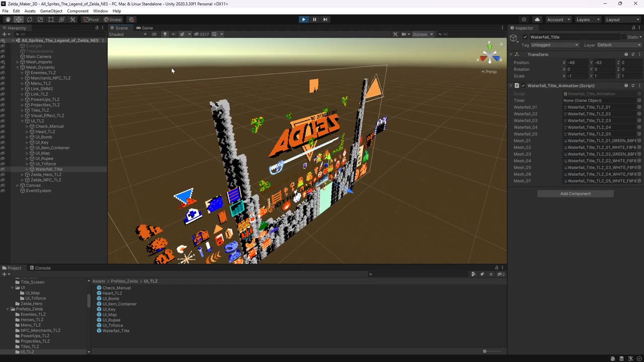Viewport: 644px width, 362px height.
Task: Click the Transform help icon
Action: 626,54
